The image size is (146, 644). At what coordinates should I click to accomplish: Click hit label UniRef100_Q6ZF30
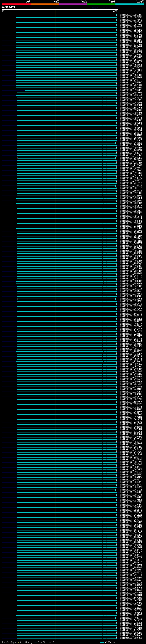click(131, 85)
